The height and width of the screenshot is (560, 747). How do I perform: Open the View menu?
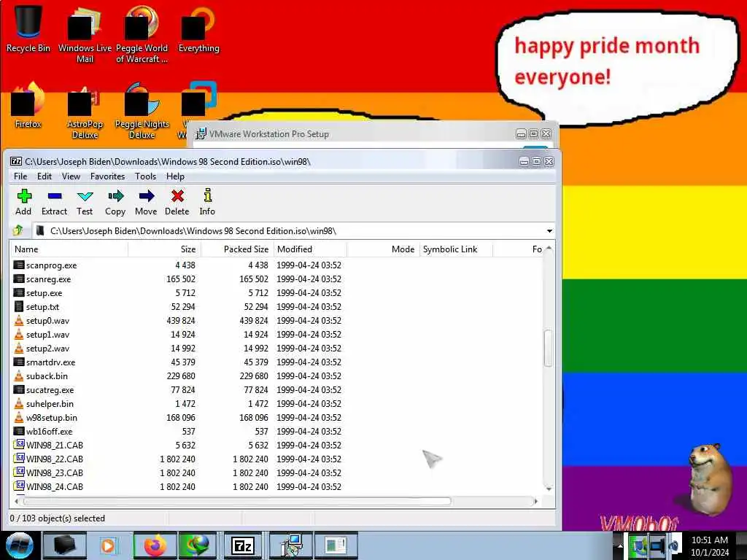point(71,176)
